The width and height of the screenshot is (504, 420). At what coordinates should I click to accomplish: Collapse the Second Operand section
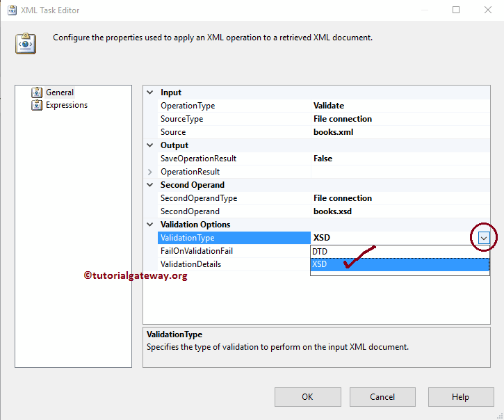pos(149,185)
